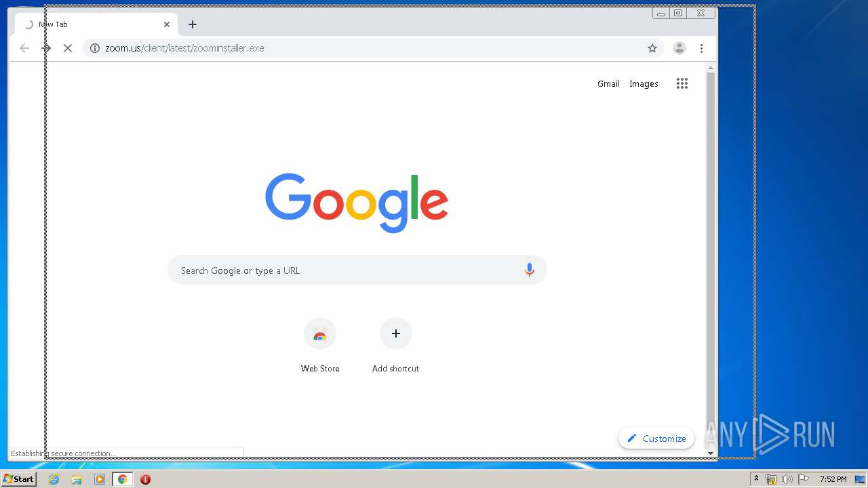
Task: Open Gmail link
Action: [x=608, y=83]
